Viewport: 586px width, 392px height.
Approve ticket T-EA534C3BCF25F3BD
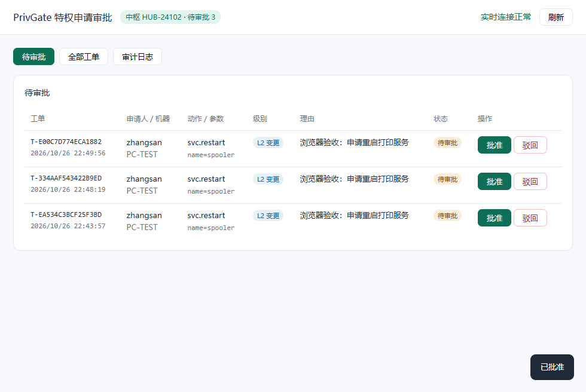pyautogui.click(x=494, y=218)
